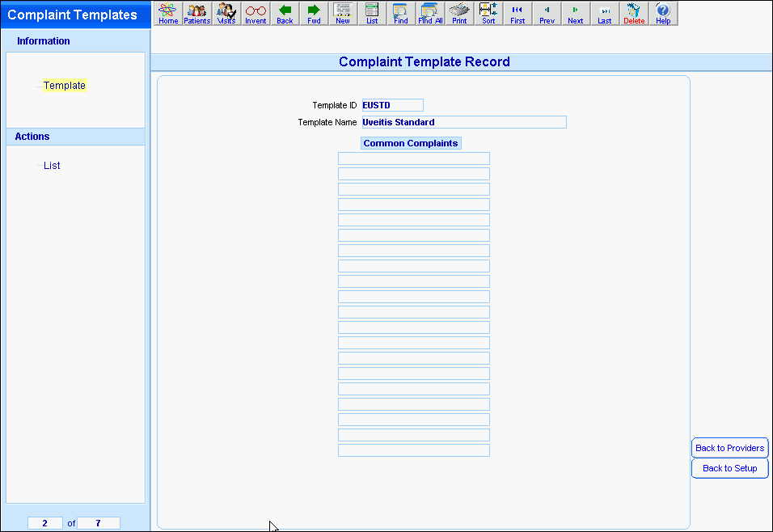Click the green Fwd arrow icon
Image resolution: width=773 pixels, height=532 pixels.
(314, 13)
